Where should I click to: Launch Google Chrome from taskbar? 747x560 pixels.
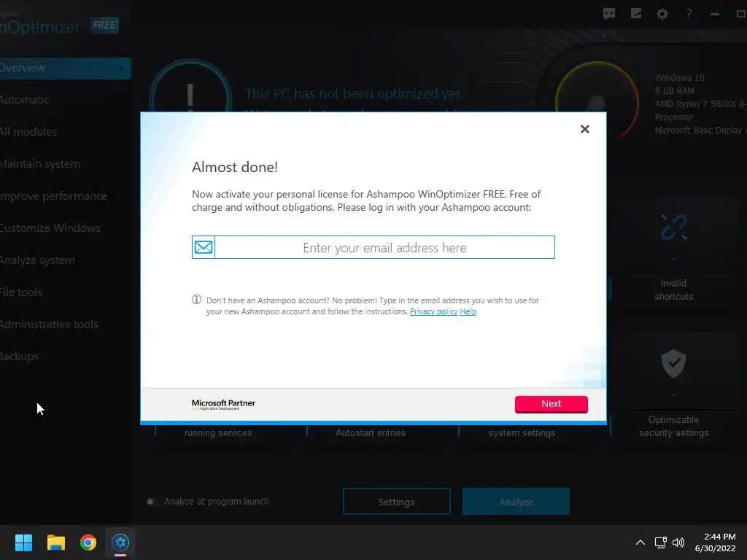88,542
